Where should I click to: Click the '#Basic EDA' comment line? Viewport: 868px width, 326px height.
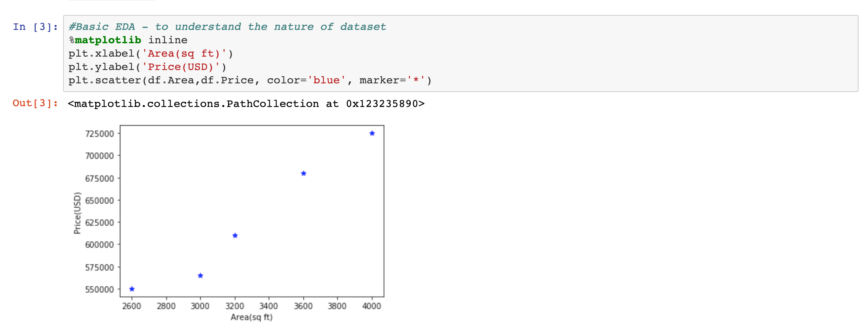tap(227, 27)
